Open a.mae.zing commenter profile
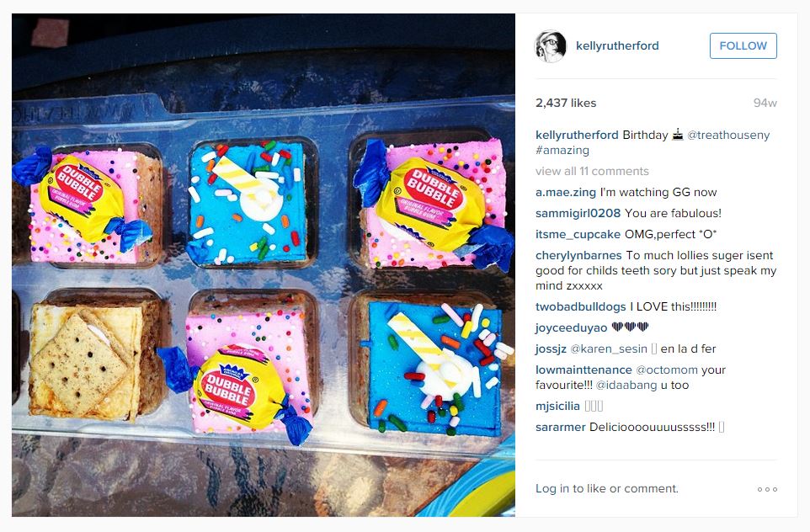Image resolution: width=810 pixels, height=532 pixels. point(566,192)
